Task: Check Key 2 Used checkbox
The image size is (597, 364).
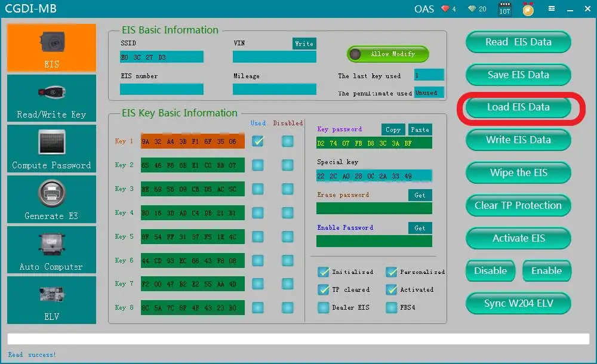Action: point(258,165)
